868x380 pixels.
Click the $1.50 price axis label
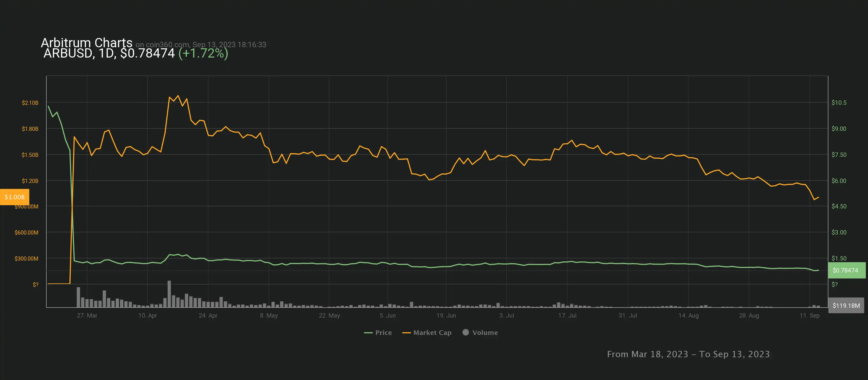tap(839, 258)
